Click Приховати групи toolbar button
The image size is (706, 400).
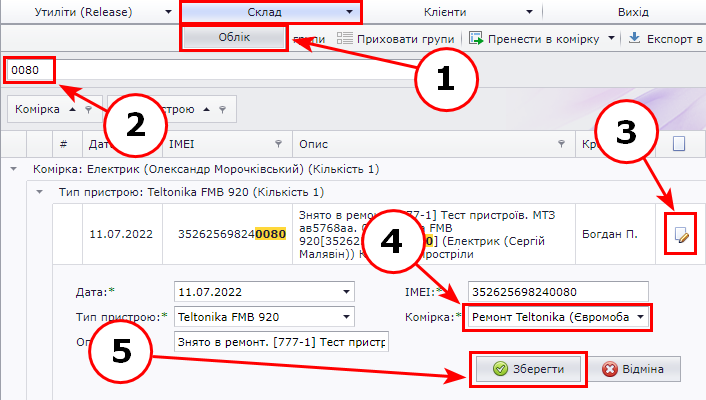tap(396, 39)
